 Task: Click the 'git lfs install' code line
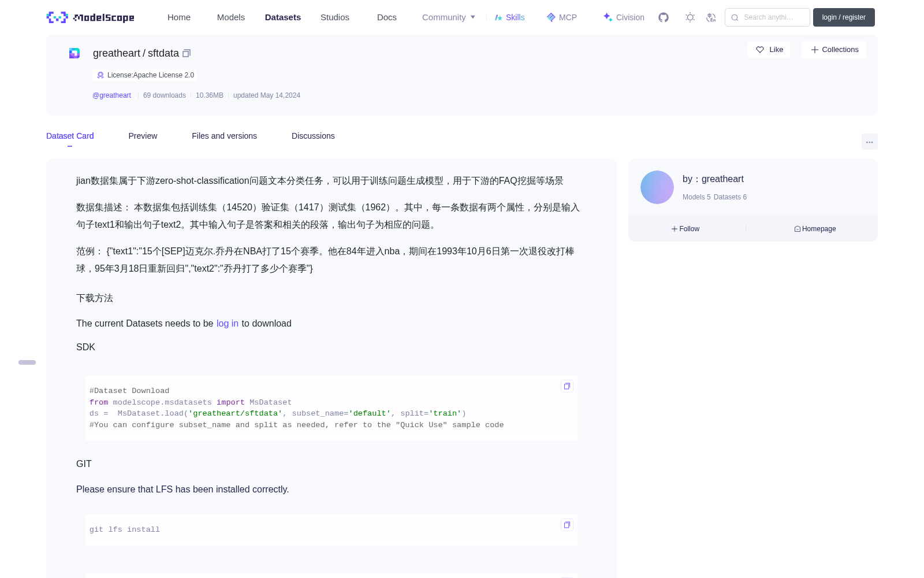125,529
